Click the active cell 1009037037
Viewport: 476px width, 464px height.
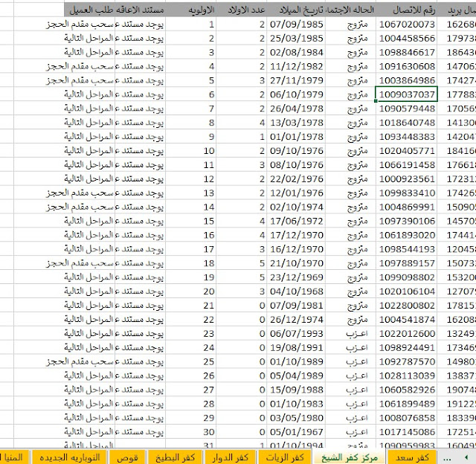coord(407,94)
